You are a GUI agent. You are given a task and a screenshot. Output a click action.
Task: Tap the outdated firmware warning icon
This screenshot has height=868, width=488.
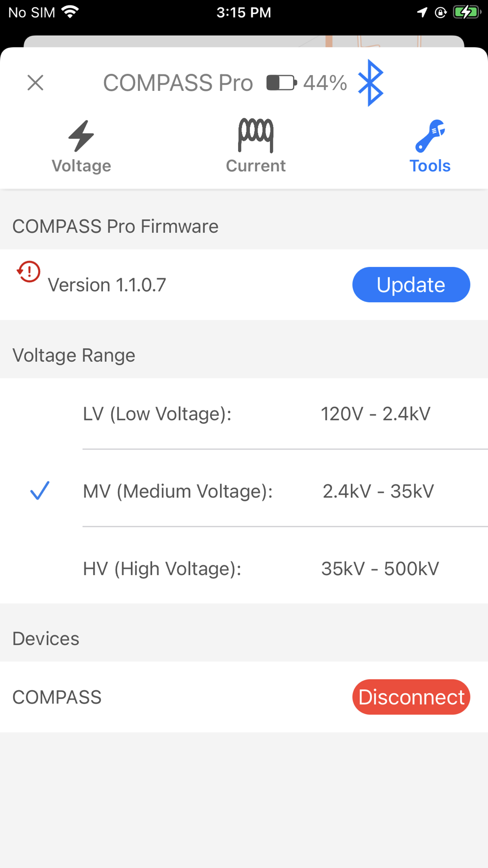click(x=28, y=271)
